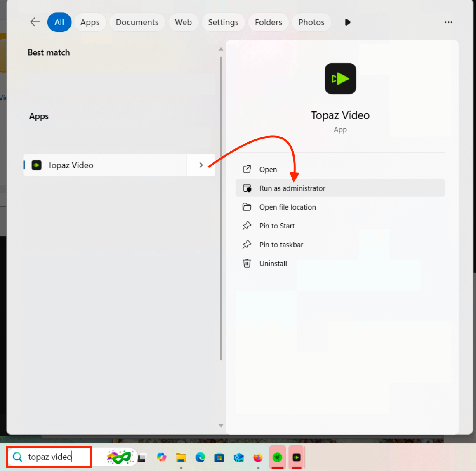
Task: Filter results by Documents
Action: tap(137, 22)
